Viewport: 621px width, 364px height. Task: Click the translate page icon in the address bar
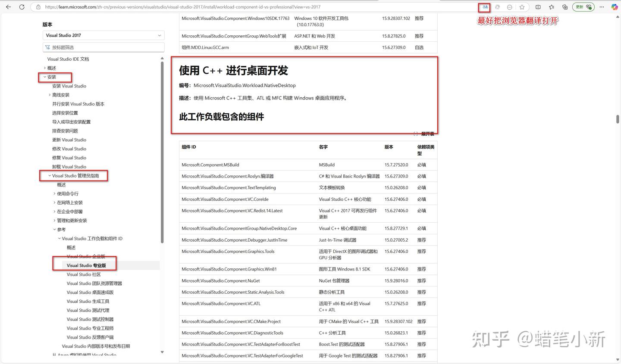click(485, 7)
